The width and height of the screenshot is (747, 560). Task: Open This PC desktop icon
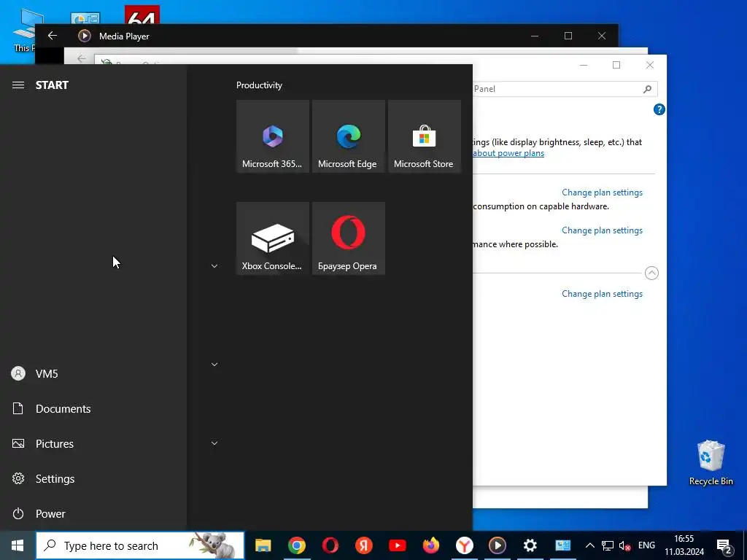click(x=24, y=29)
